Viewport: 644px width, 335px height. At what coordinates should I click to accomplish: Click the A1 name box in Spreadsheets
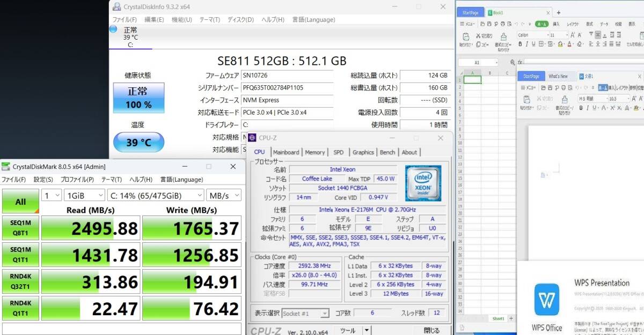[x=478, y=63]
